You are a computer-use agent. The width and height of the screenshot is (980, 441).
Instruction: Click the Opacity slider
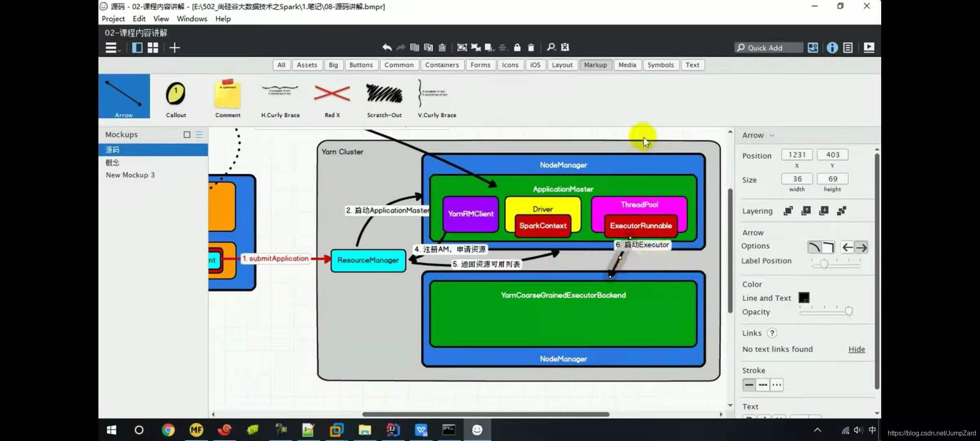tap(825, 312)
